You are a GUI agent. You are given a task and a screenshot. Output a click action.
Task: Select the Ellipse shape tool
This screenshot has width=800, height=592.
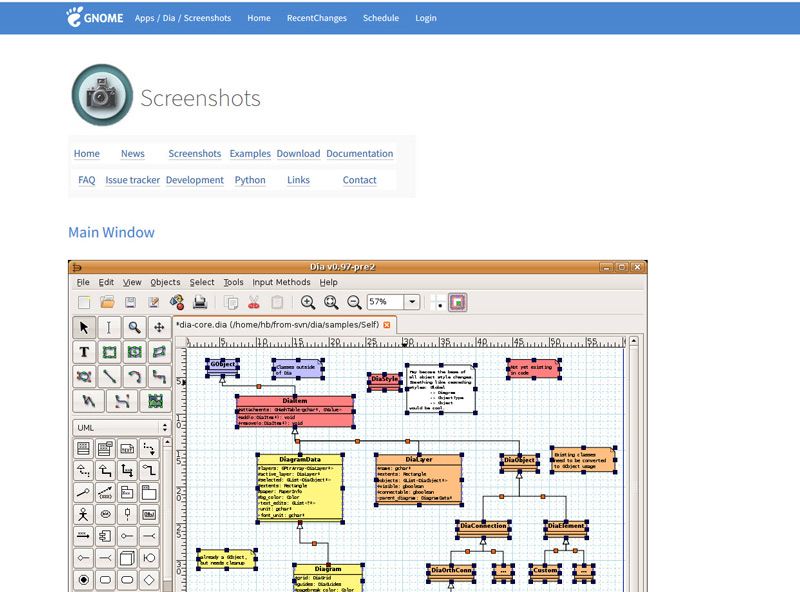pos(134,352)
